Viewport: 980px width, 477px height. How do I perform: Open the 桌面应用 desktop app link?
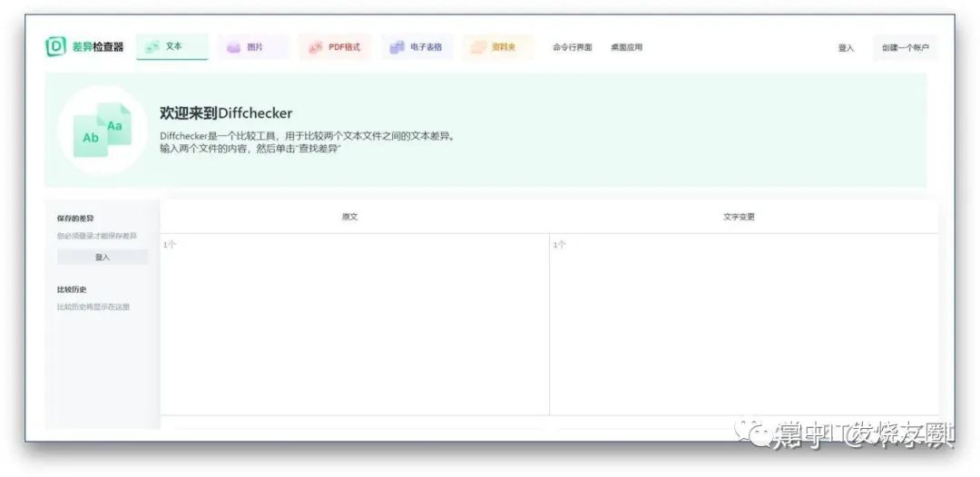[626, 47]
